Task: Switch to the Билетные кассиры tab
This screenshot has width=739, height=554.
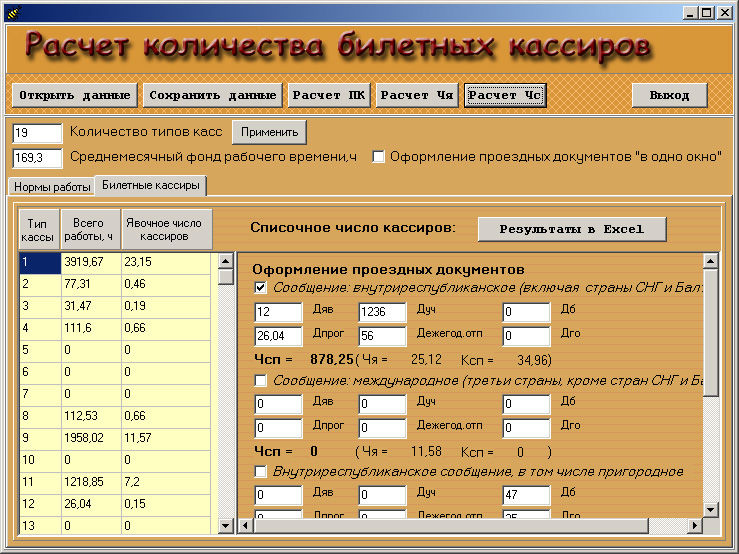Action: pos(151,185)
